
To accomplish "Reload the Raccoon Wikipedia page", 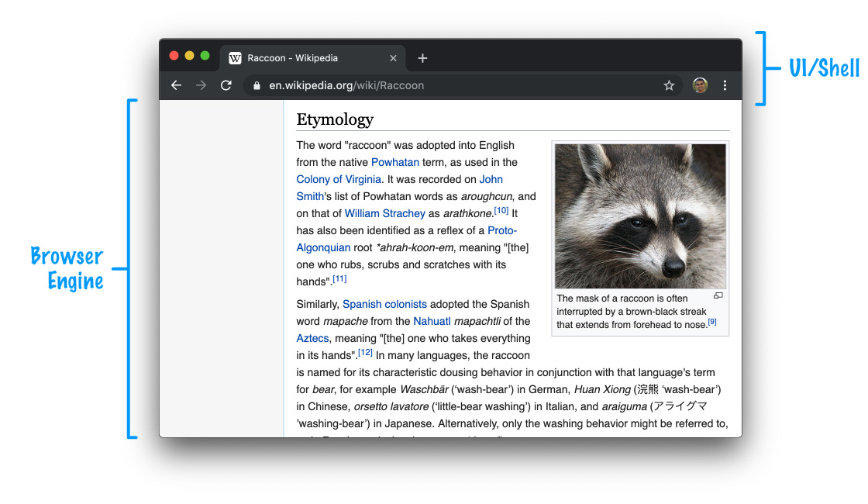I will tap(226, 85).
